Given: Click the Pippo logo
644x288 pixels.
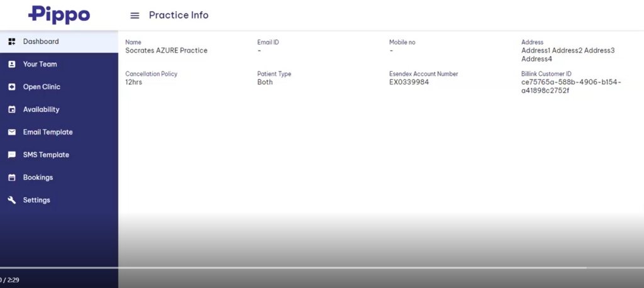Looking at the screenshot, I should 59,14.
